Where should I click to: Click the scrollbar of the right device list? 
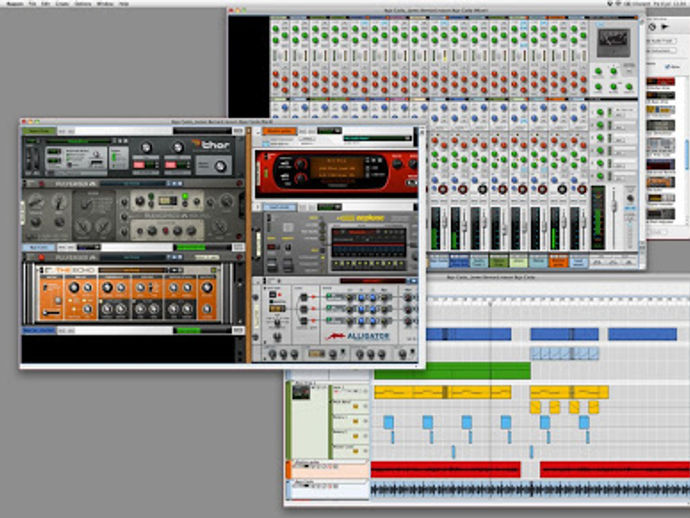[x=687, y=154]
